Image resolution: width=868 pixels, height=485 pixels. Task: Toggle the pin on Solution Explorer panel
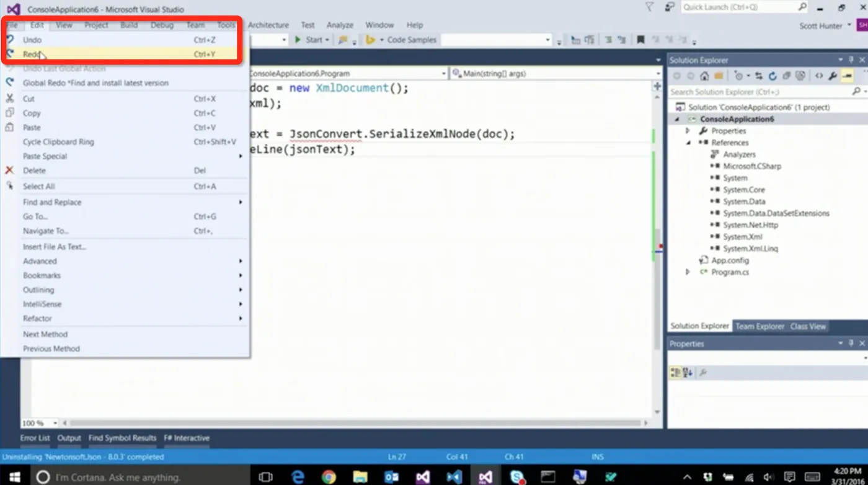tap(852, 60)
